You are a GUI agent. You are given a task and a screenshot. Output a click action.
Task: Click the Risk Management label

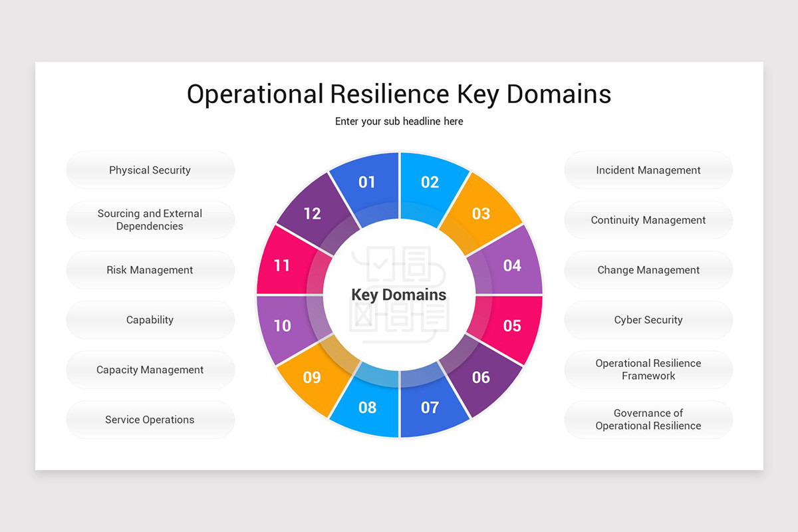click(150, 270)
